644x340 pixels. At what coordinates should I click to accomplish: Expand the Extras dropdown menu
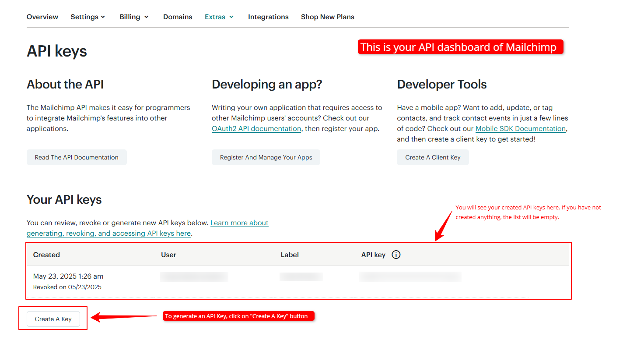click(x=219, y=17)
